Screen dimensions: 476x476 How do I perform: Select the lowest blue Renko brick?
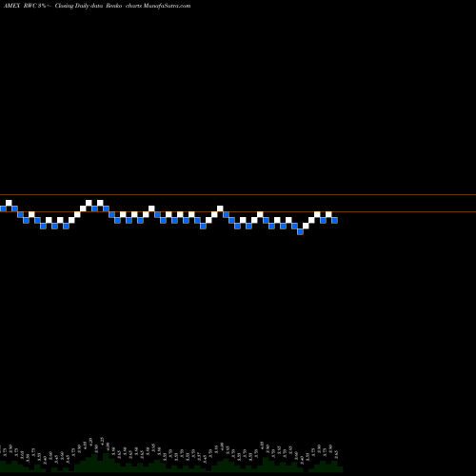coord(300,231)
